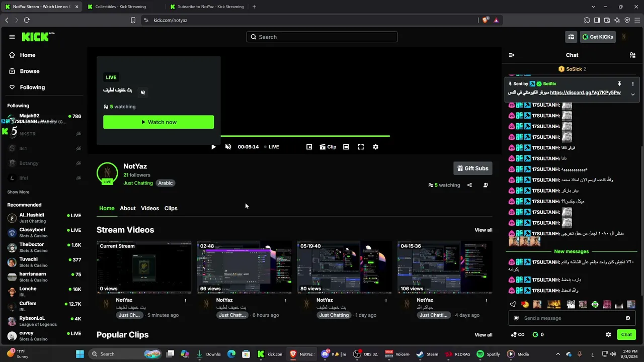Open Gift Subs dialog
The width and height of the screenshot is (644, 362).
coord(473,168)
